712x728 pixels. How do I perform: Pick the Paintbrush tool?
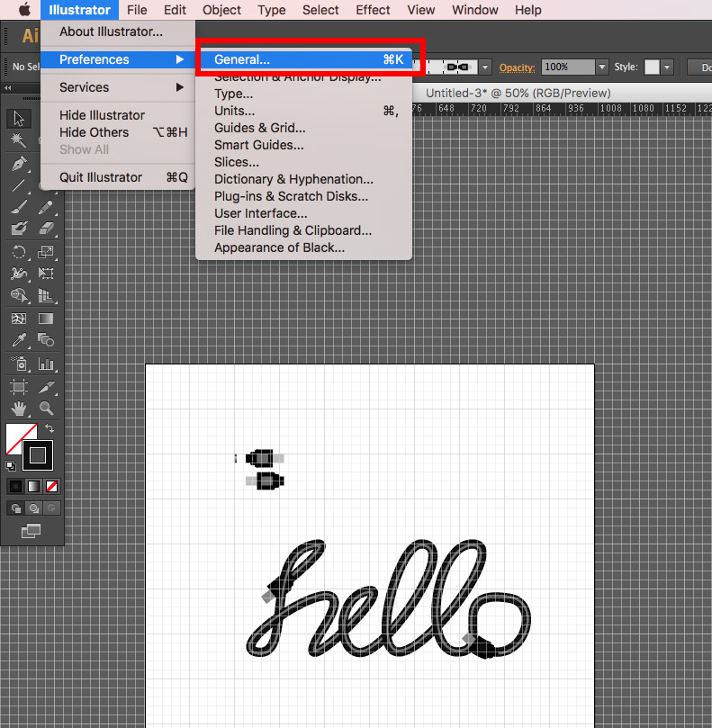click(19, 207)
